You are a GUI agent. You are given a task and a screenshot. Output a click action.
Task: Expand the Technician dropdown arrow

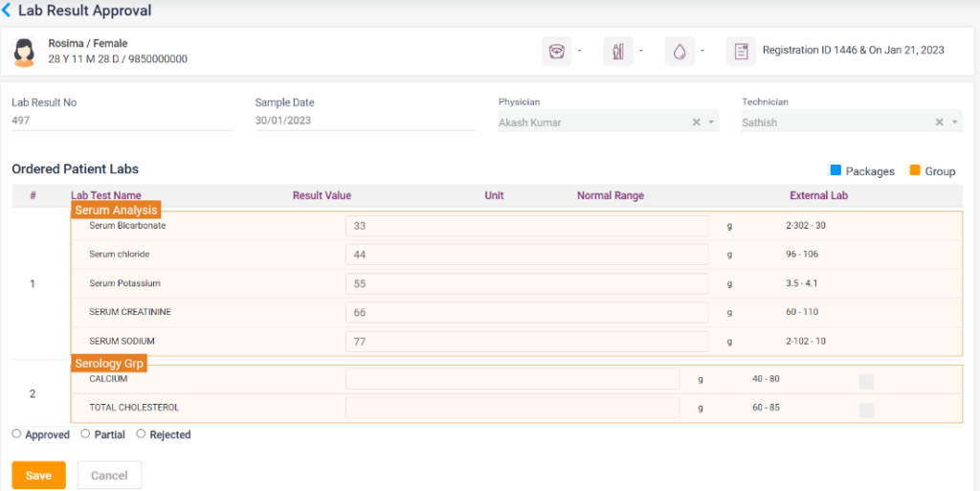pos(954,123)
